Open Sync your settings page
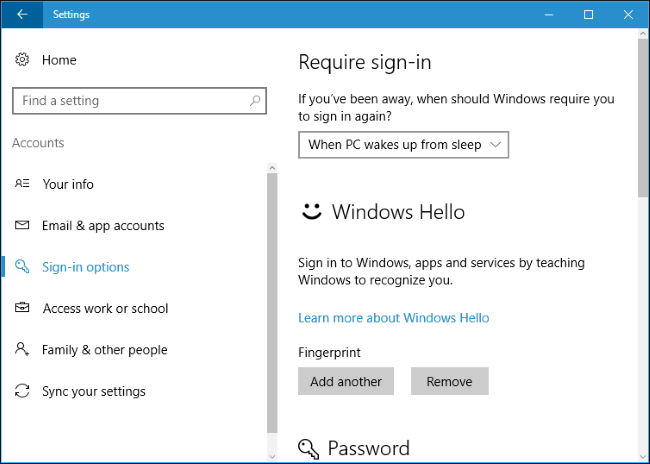Viewport: 650px width, 464px height. 94,391
